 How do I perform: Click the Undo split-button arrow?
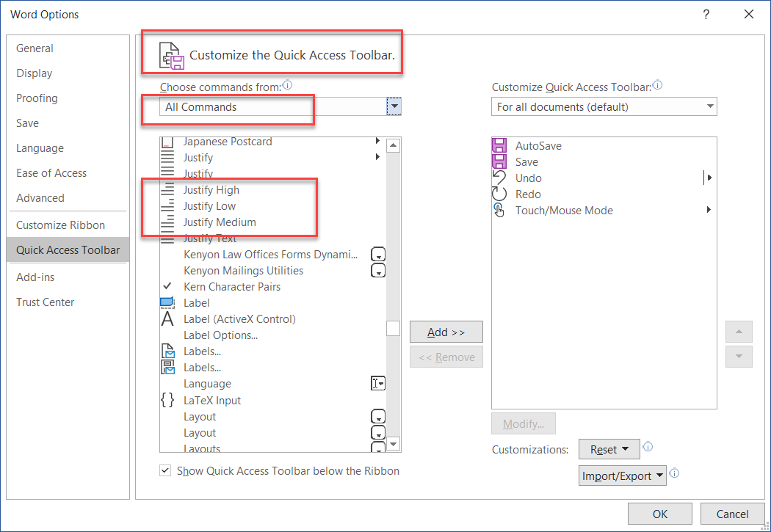[708, 178]
